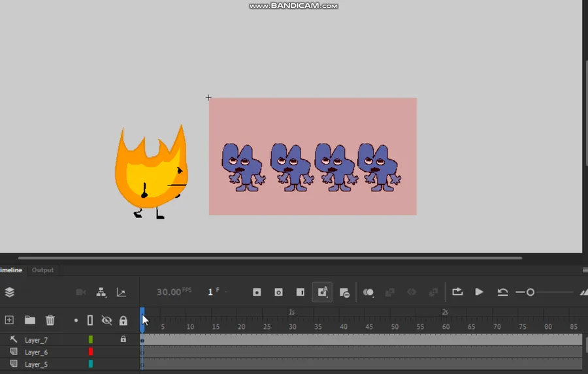The image size is (588, 374).
Task: Click the stage vertical scrollbar
Action: 586,112
